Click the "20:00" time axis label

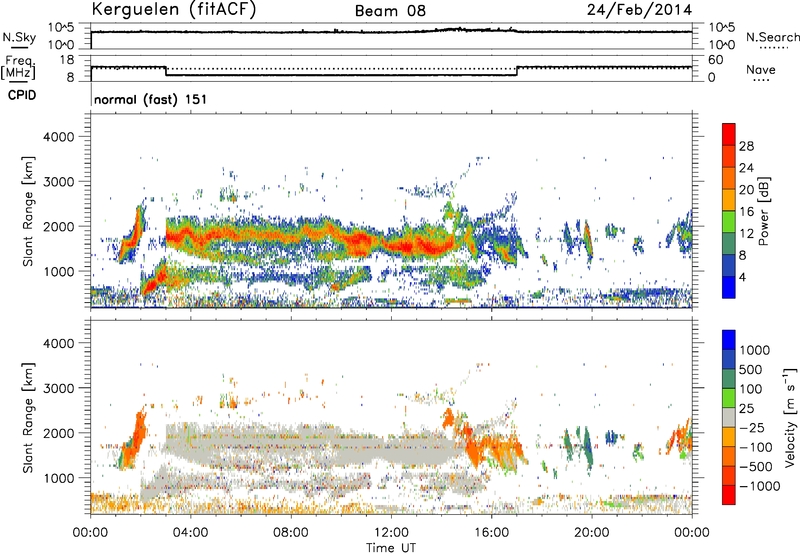(592, 533)
